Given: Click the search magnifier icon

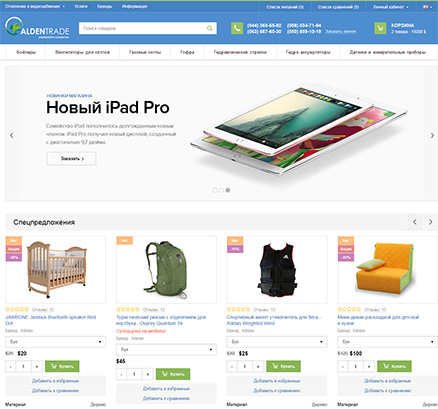Looking at the screenshot, I should click(210, 28).
